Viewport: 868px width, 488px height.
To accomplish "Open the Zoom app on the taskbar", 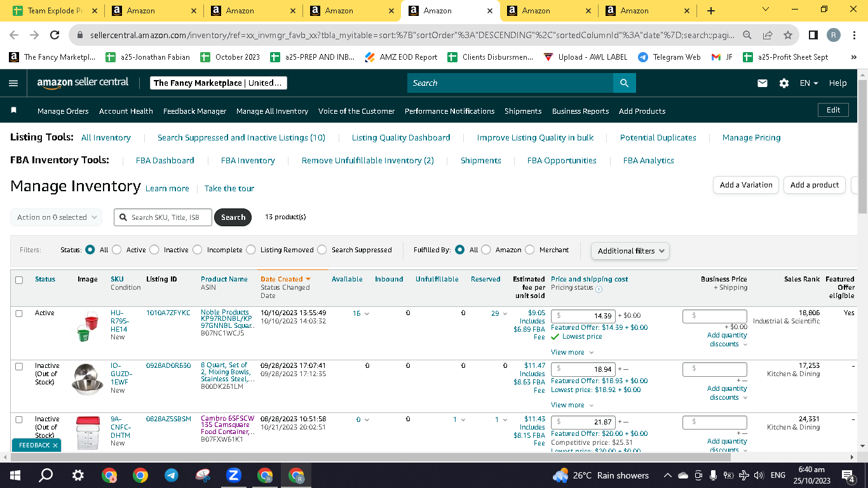I will [x=234, y=475].
